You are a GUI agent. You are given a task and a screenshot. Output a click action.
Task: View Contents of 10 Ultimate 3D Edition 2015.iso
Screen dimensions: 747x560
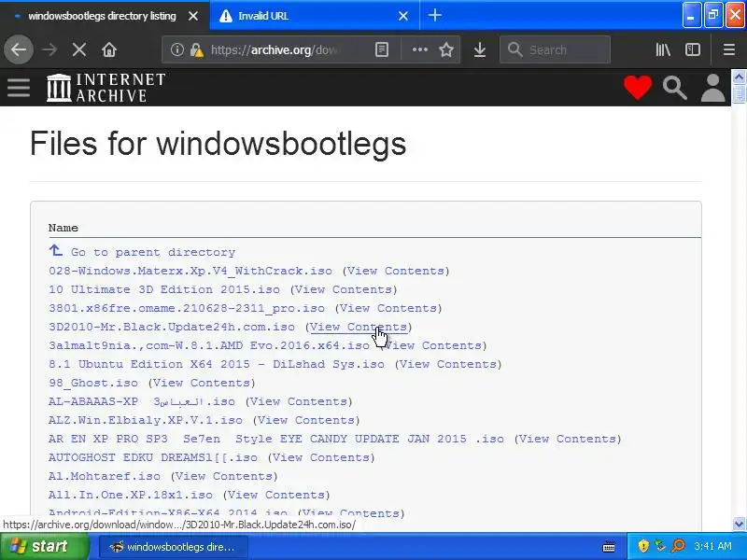(x=344, y=289)
